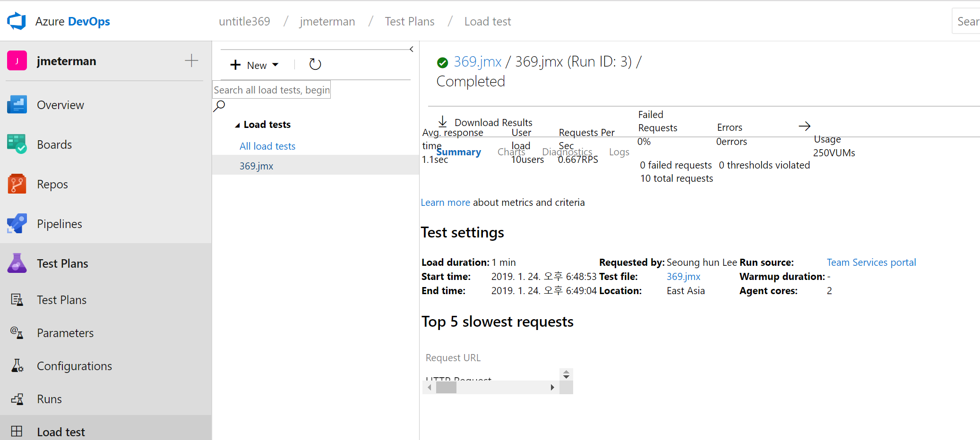
Task: Collapse the load tests pane chevron
Action: point(412,49)
